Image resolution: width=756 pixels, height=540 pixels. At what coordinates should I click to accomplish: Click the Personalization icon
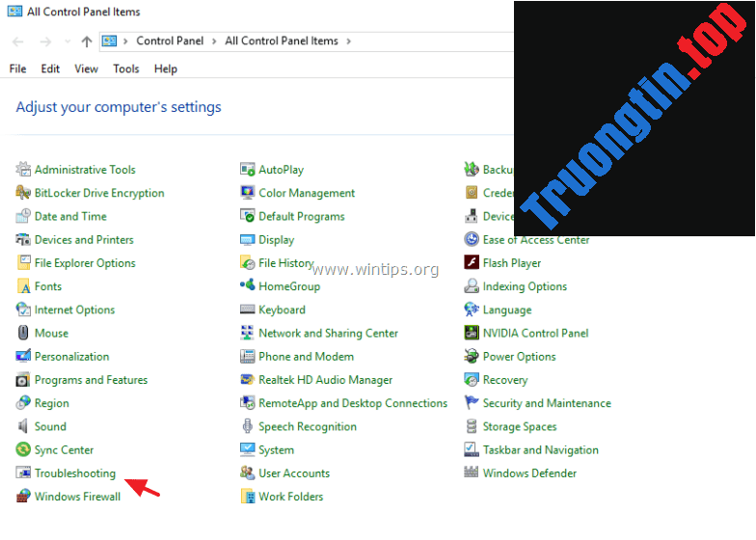point(23,357)
